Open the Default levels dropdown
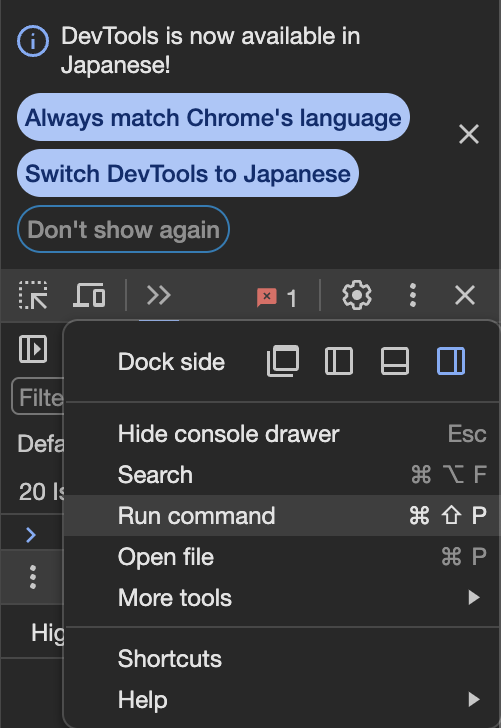The height and width of the screenshot is (728, 501). click(40, 443)
